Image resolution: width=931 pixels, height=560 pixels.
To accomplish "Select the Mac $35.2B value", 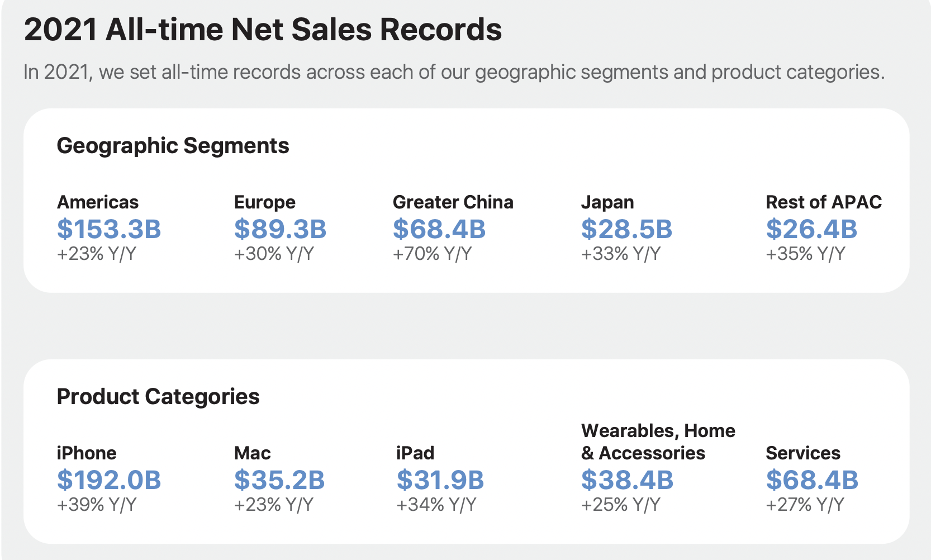I will coord(279,480).
